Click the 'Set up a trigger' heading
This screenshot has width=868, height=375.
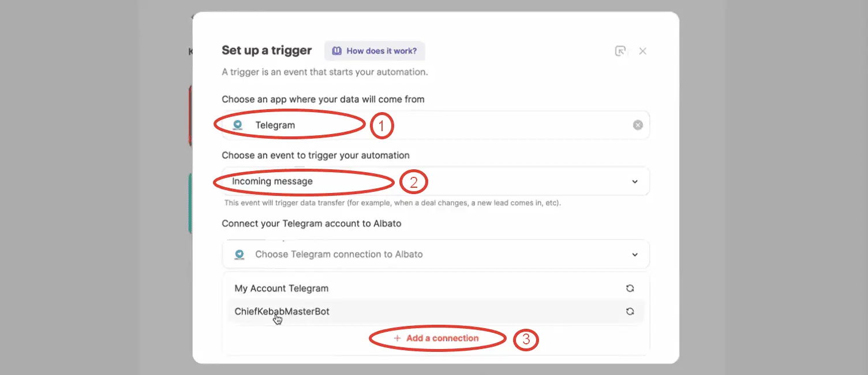[x=267, y=50]
